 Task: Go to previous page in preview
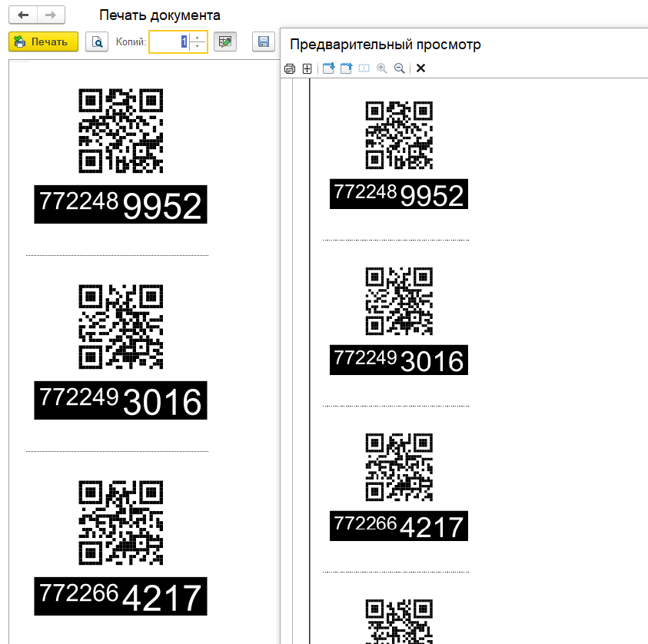tap(346, 68)
